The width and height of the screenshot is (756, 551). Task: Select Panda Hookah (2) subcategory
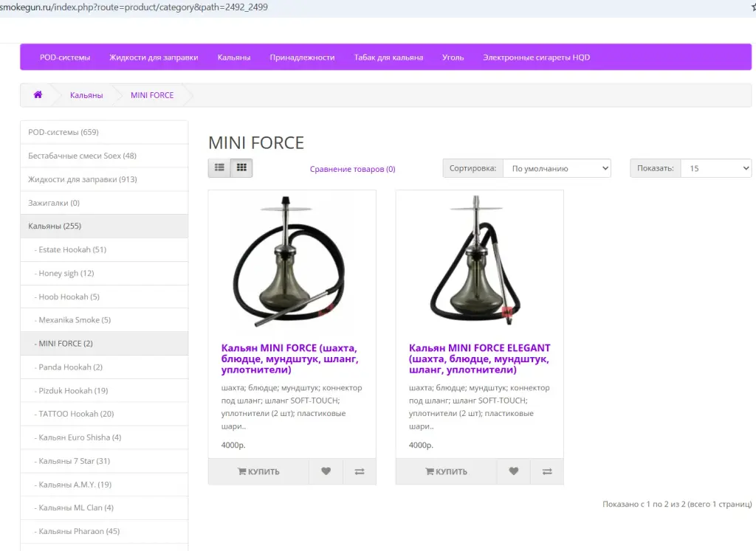pyautogui.click(x=104, y=367)
